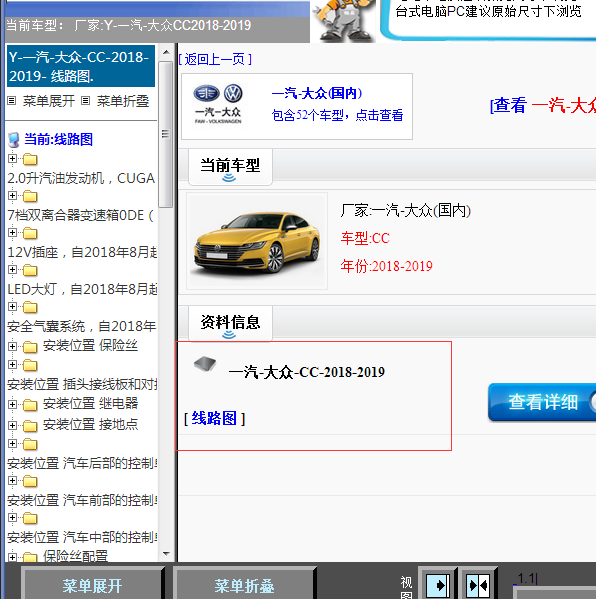Expand the 7档双离合器变速箱0DE node
The height and width of the screenshot is (599, 596).
[12, 196]
